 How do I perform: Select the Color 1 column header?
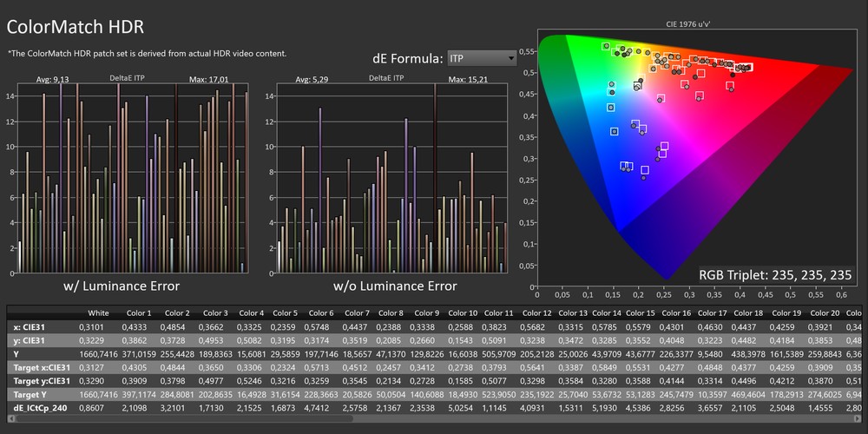coord(139,313)
